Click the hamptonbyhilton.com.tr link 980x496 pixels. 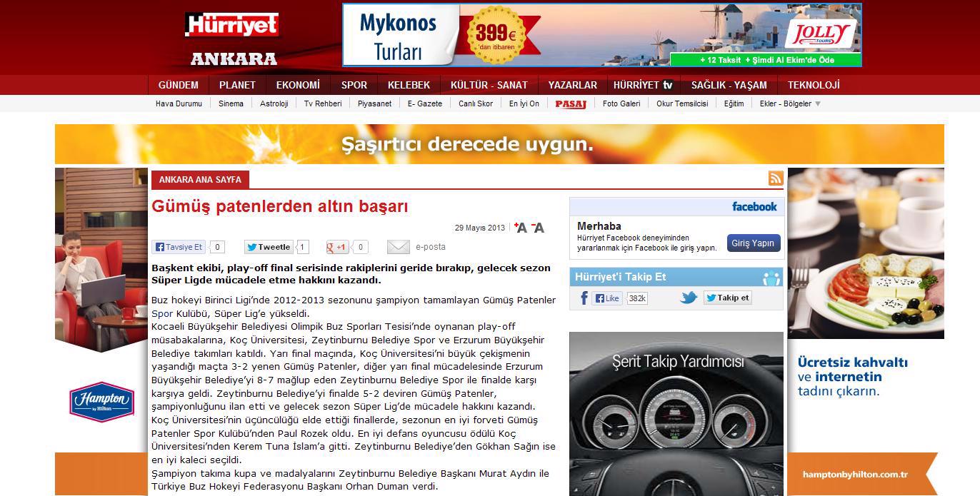(855, 475)
